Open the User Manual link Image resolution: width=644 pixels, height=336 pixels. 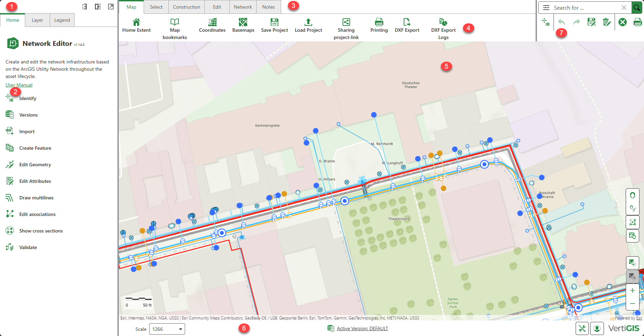click(x=19, y=85)
